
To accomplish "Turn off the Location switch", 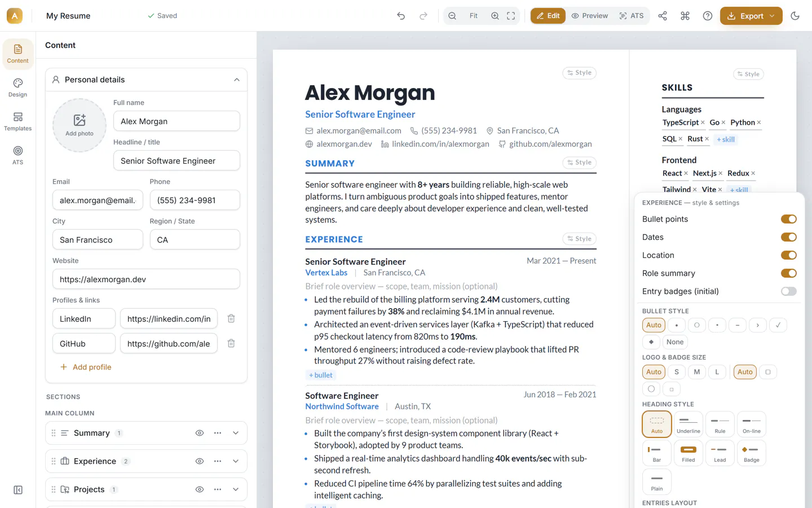I will pyautogui.click(x=788, y=255).
